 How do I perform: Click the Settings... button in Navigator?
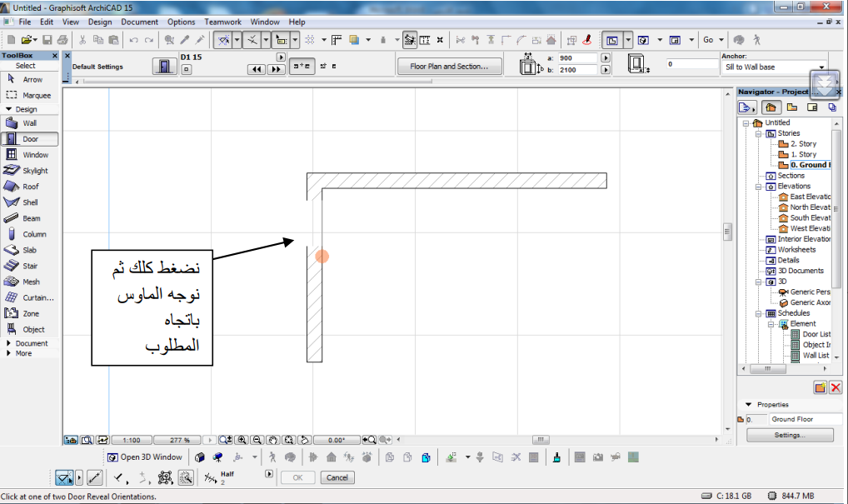click(789, 435)
